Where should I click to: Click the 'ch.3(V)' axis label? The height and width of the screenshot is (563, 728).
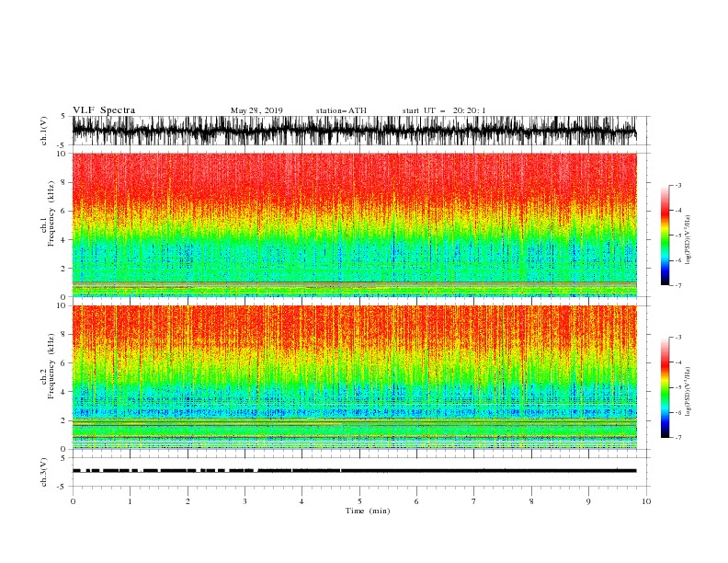click(x=44, y=472)
